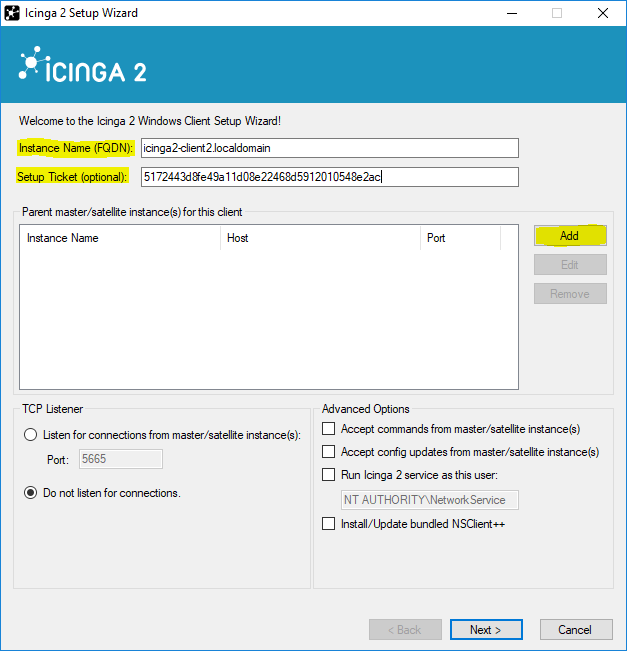
Task: Click the Icinga 2 logo in banner
Action: tap(83, 65)
